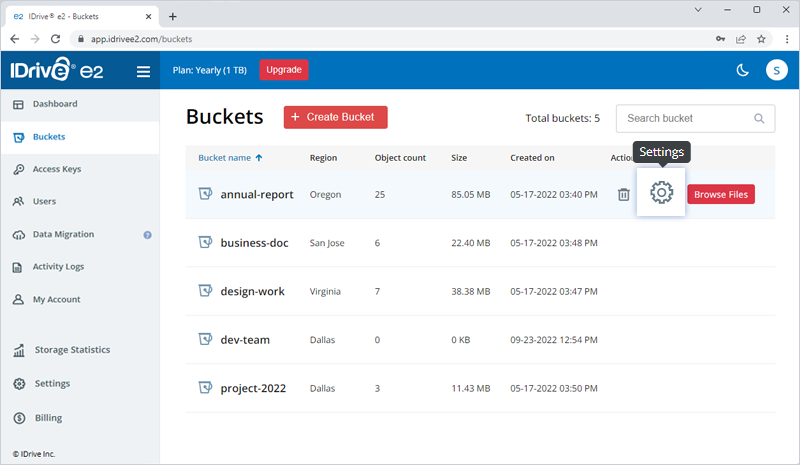This screenshot has width=800, height=465.
Task: Open settings gear for annual-report bucket
Action: click(x=661, y=192)
